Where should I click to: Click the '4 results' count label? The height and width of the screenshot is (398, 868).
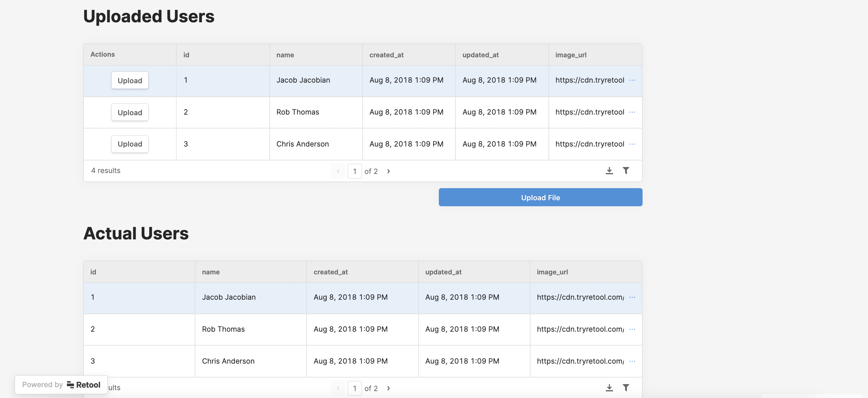(x=106, y=171)
